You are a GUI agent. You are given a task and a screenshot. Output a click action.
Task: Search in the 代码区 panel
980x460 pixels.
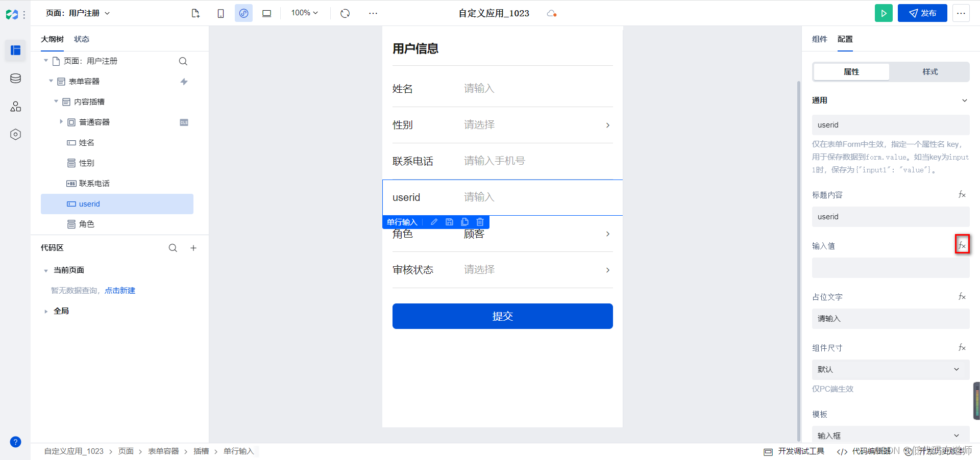pyautogui.click(x=173, y=248)
